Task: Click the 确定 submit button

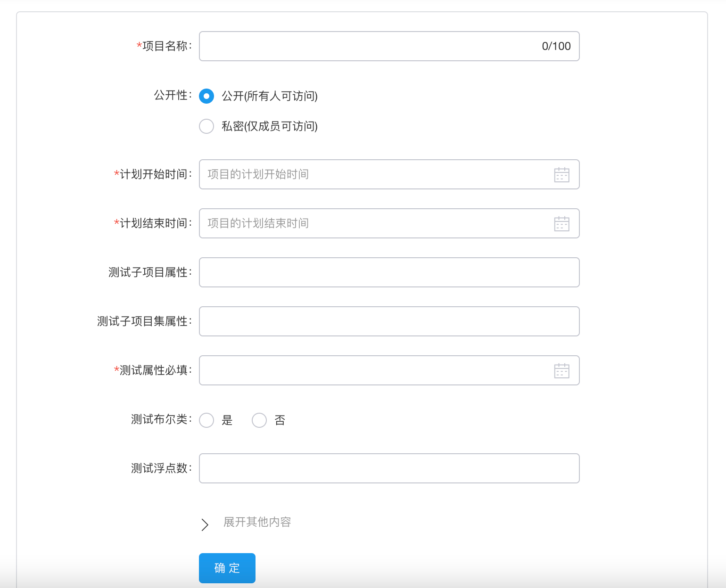Action: (x=227, y=568)
